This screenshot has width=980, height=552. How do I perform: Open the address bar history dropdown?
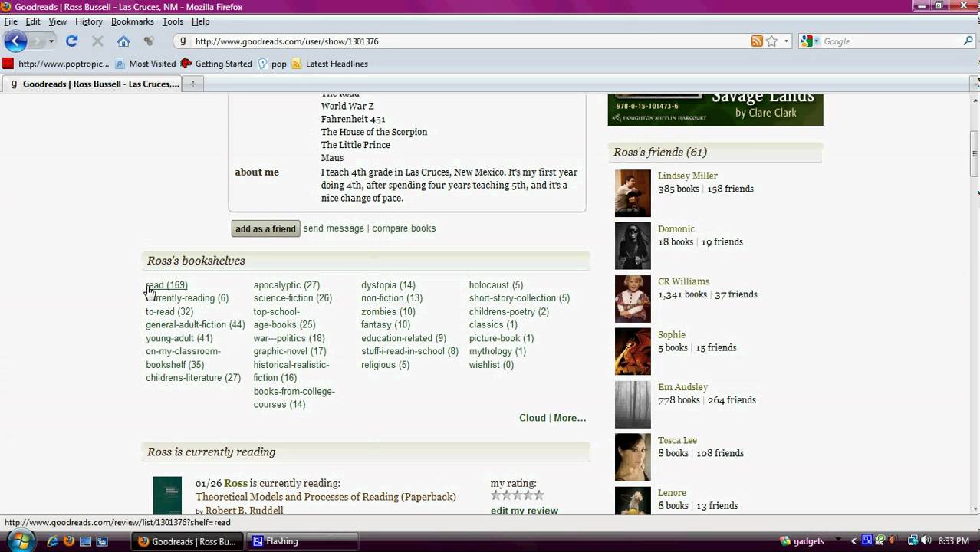click(x=786, y=41)
